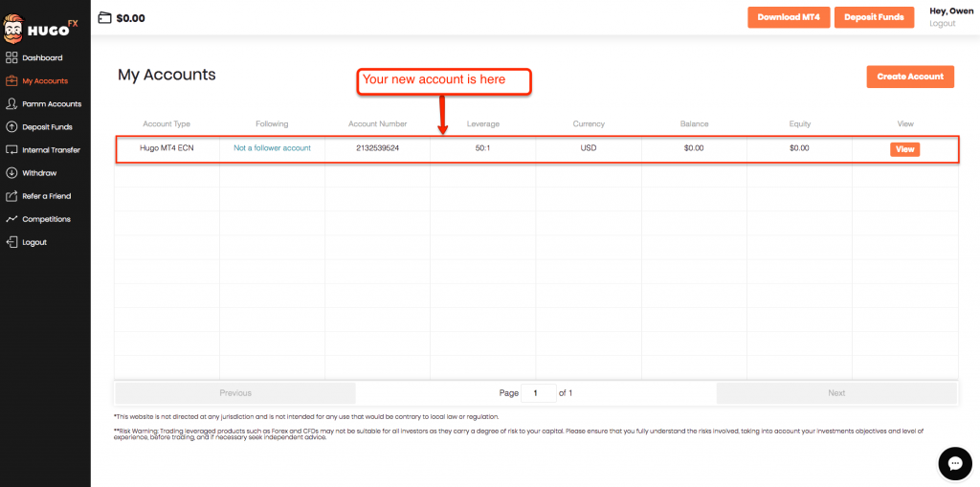
Task: Click the wallet icon beside $0.00
Action: 105,18
